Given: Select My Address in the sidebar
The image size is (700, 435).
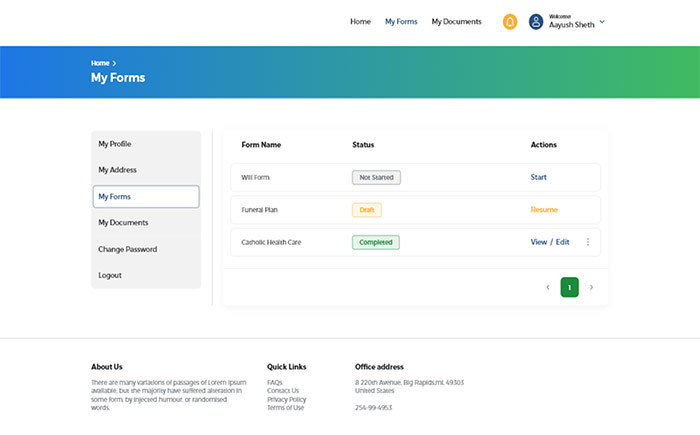Looking at the screenshot, I should pyautogui.click(x=117, y=170).
